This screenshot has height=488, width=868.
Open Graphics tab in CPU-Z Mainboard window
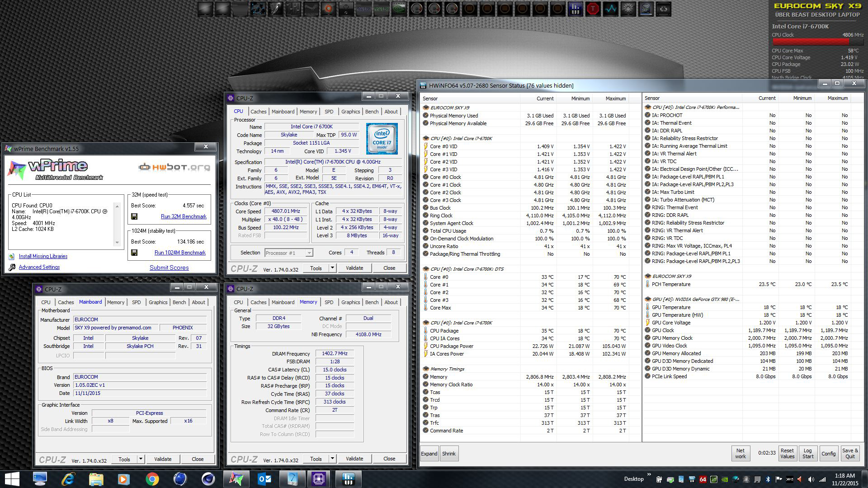(158, 302)
